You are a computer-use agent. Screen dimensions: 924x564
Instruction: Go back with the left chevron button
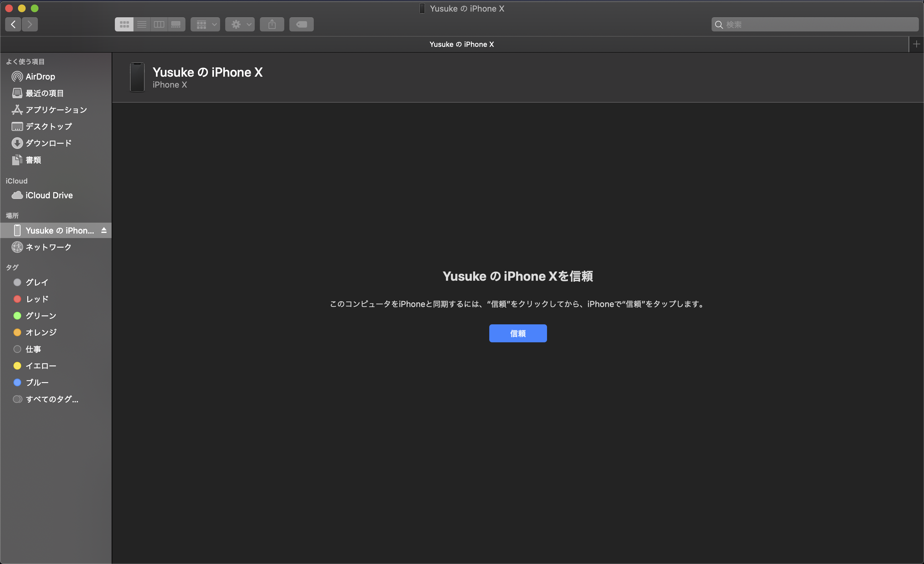coord(13,24)
